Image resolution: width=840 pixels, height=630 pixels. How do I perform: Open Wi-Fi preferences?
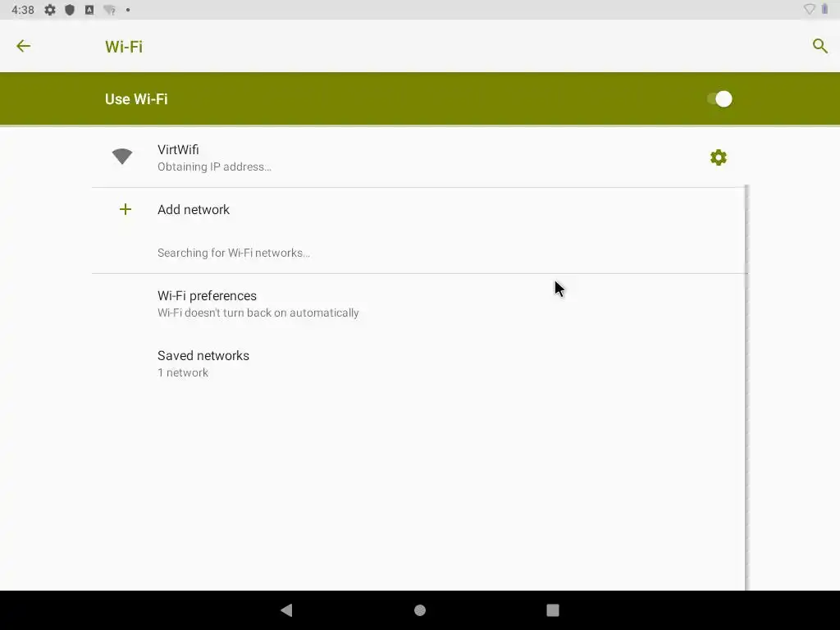[419, 304]
